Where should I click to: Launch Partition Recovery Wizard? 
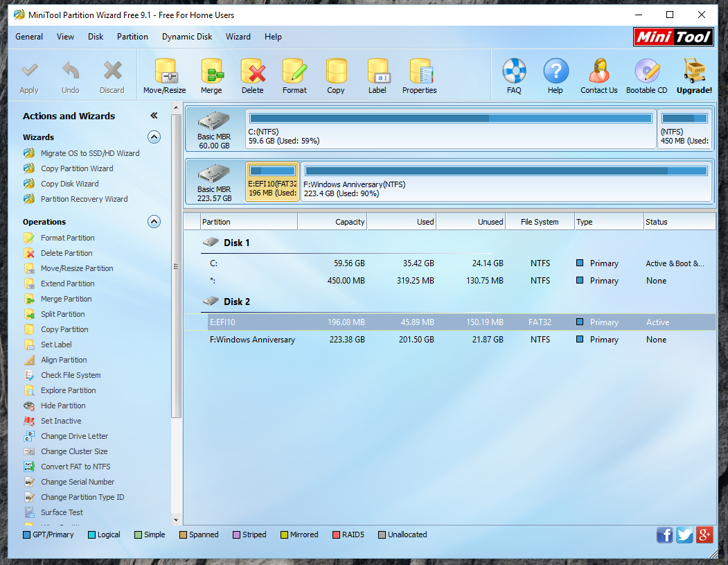(x=84, y=200)
